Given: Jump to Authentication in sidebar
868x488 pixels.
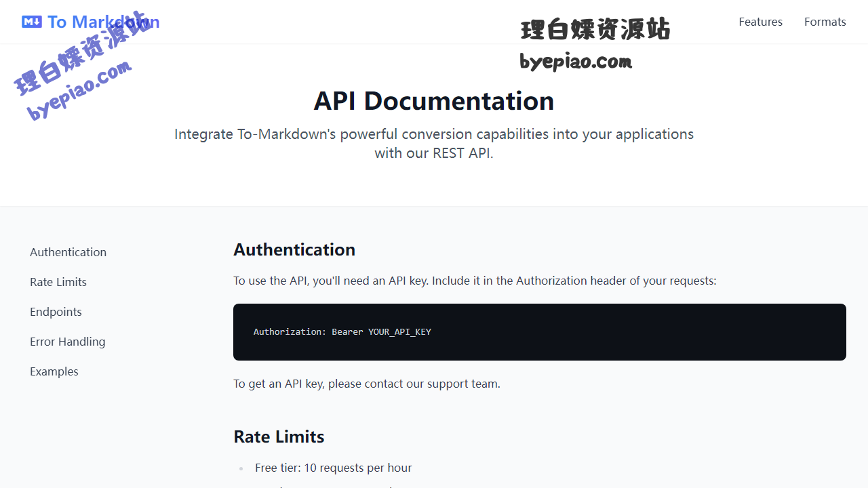Looking at the screenshot, I should coord(68,252).
